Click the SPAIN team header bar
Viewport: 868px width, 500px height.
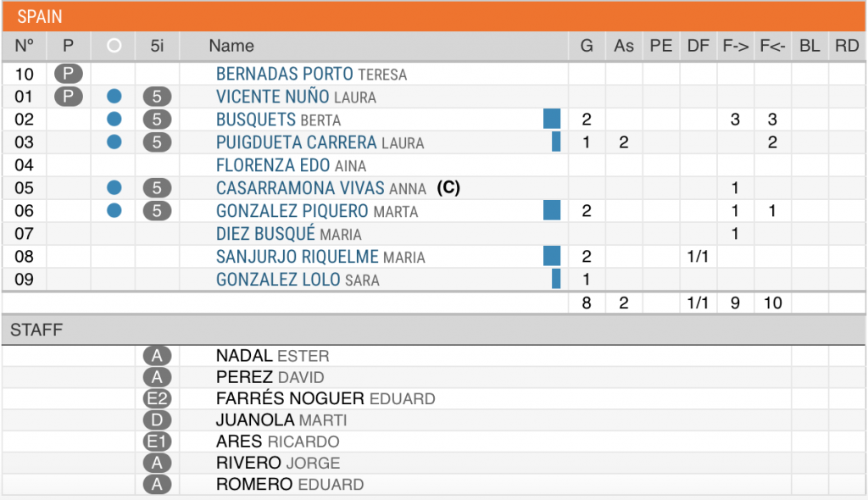click(x=434, y=16)
